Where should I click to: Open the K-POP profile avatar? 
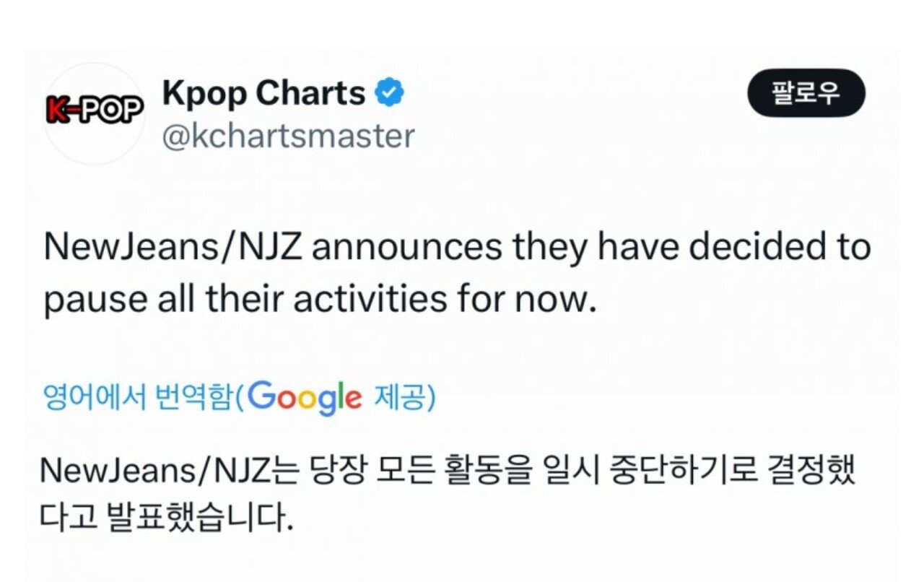95,113
